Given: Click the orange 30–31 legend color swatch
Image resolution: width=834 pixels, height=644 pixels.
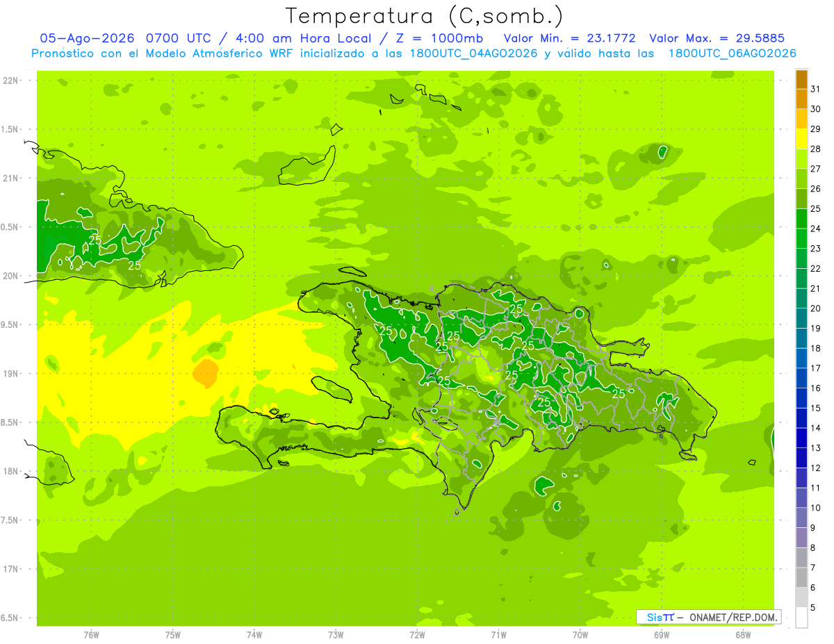Looking at the screenshot, I should tap(801, 99).
